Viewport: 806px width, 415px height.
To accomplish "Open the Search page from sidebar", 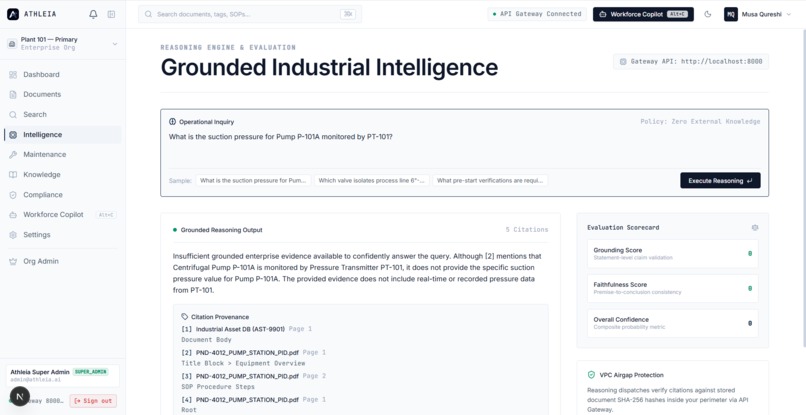I will 63,115.
